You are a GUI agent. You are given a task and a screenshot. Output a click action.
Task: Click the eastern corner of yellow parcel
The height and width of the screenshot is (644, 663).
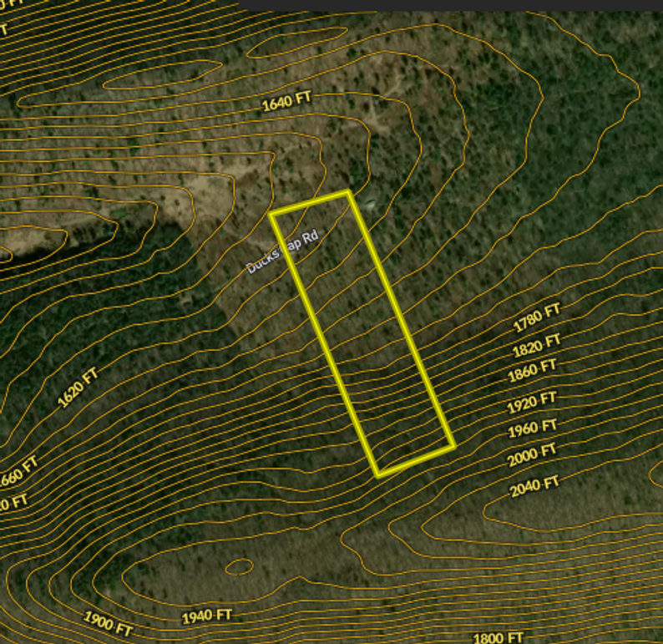click(453, 447)
